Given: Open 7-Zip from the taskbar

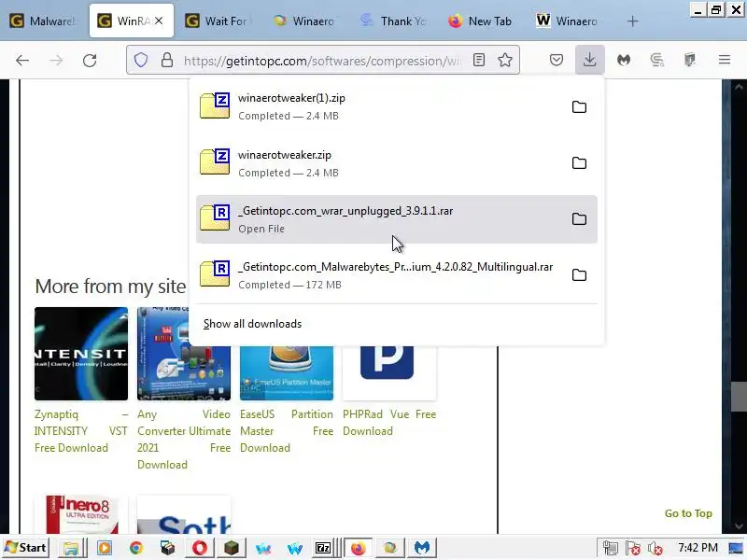Looking at the screenshot, I should pos(323,548).
